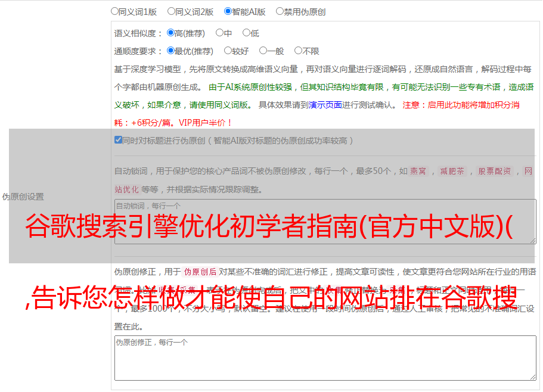543x392 pixels.
Task: Set 通顺度要求 to 最优(推荐)
Action: [x=170, y=51]
